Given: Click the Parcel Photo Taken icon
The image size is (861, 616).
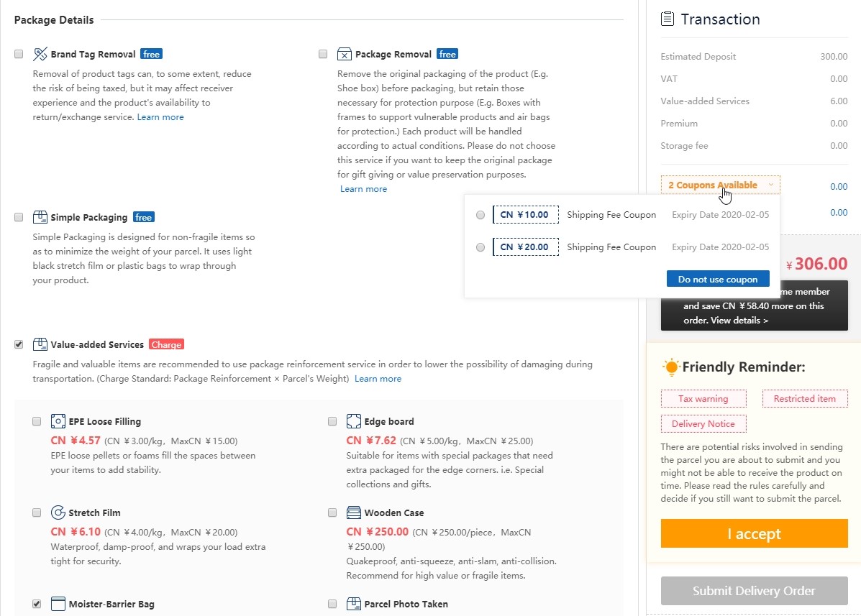Looking at the screenshot, I should click(x=354, y=603).
